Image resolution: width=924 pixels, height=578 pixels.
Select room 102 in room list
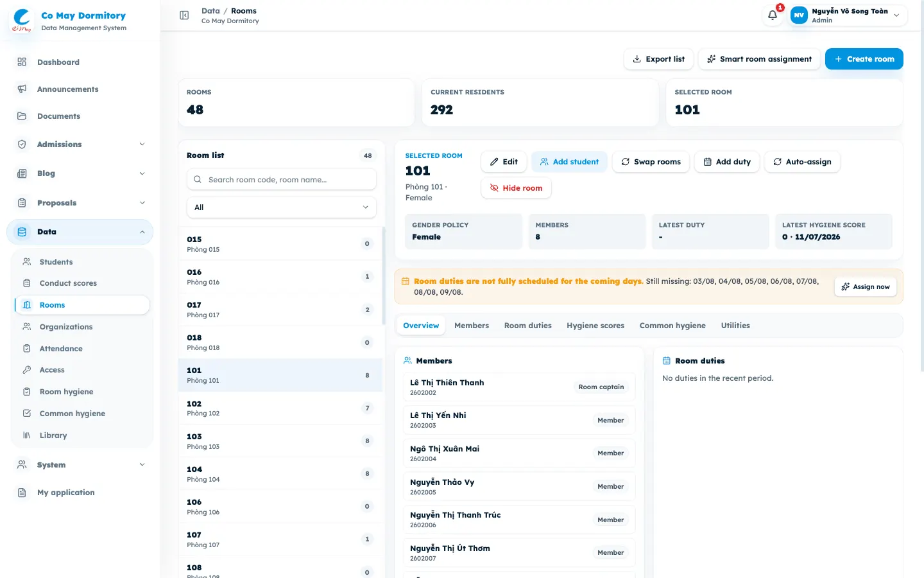[x=280, y=408]
